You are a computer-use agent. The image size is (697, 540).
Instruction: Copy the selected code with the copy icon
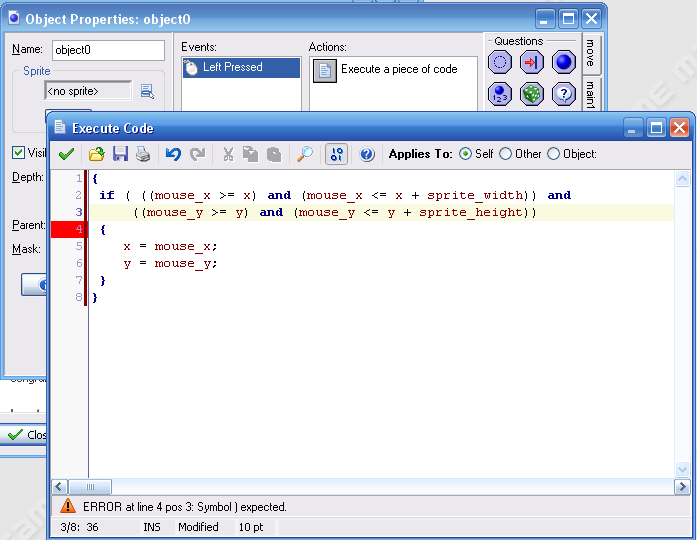point(250,154)
